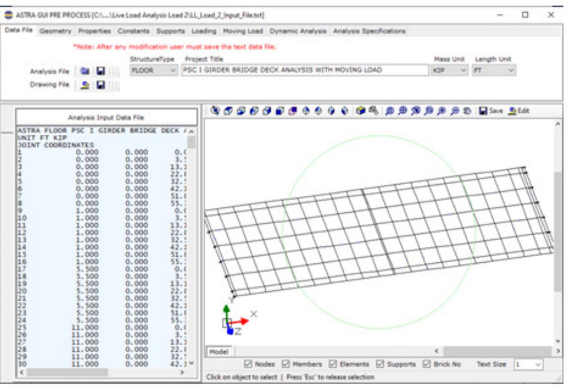Image resolution: width=572 pixels, height=392 pixels.
Task: Disable the Supports display checkbox
Action: tap(380, 363)
